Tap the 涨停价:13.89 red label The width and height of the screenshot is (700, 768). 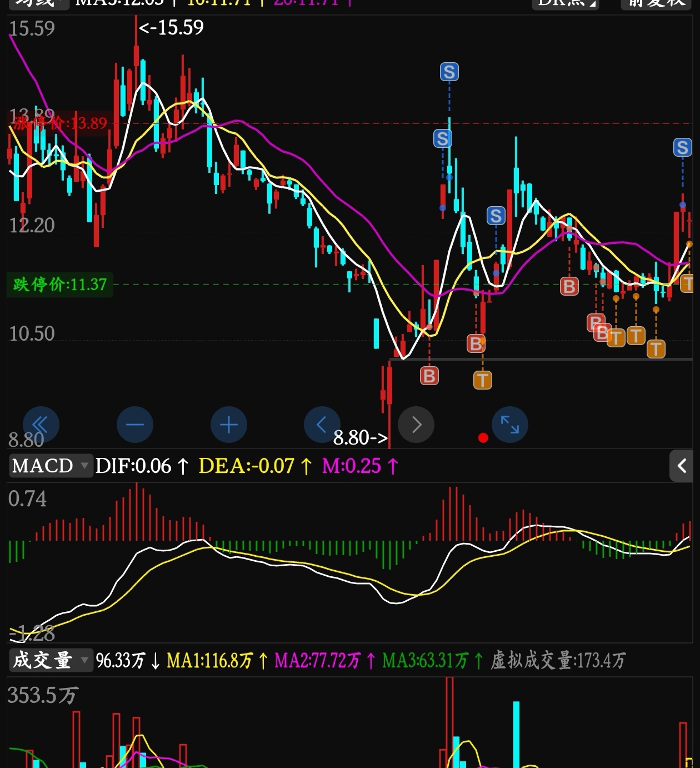click(x=60, y=123)
